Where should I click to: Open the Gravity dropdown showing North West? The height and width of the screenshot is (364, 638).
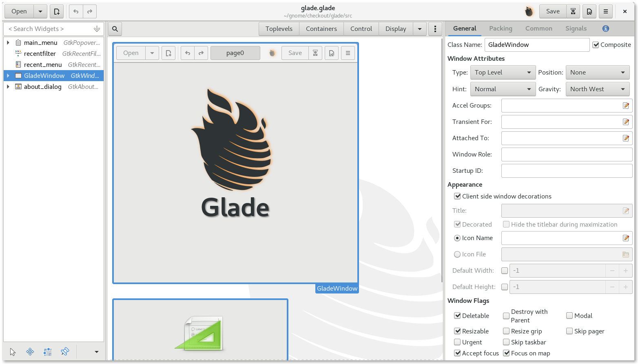coord(597,89)
